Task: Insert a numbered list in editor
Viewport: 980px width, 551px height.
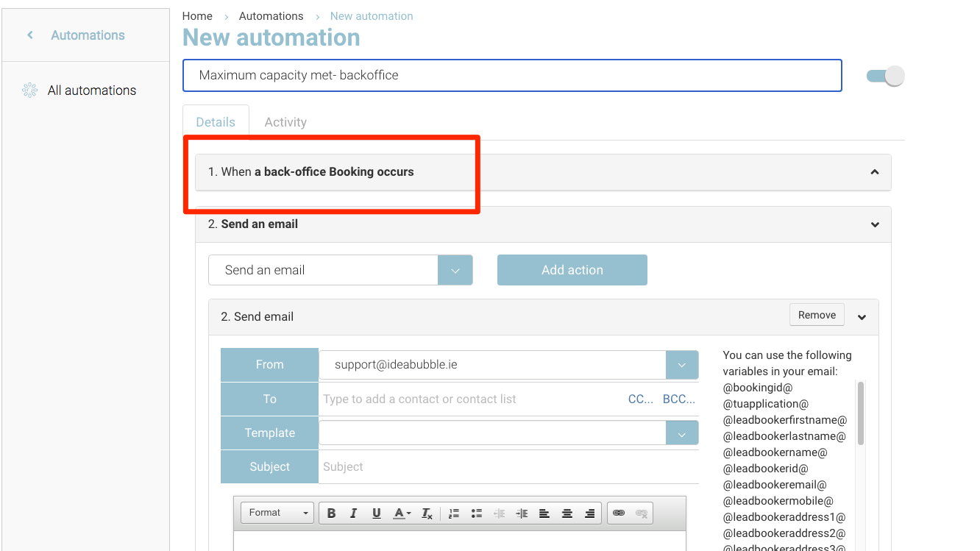Action: tap(454, 513)
